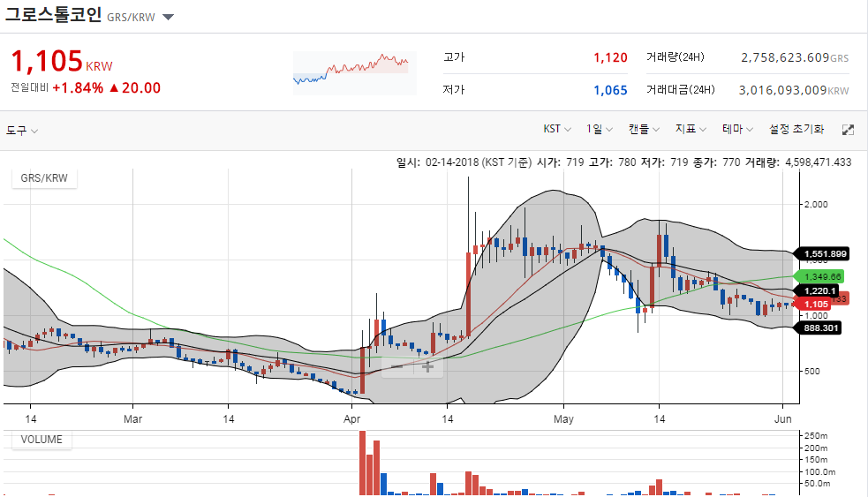Image resolution: width=868 pixels, height=497 pixels.
Task: Click the VOLUME panel label
Action: [x=42, y=440]
